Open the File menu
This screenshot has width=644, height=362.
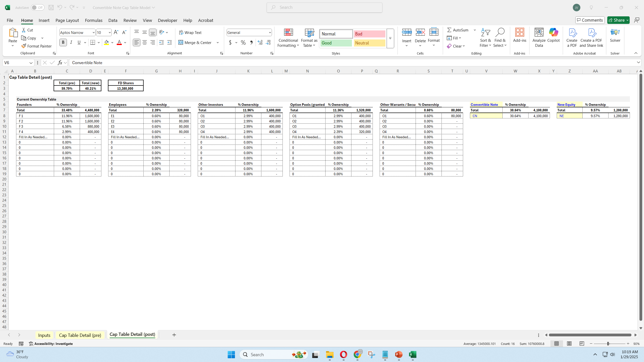10,20
